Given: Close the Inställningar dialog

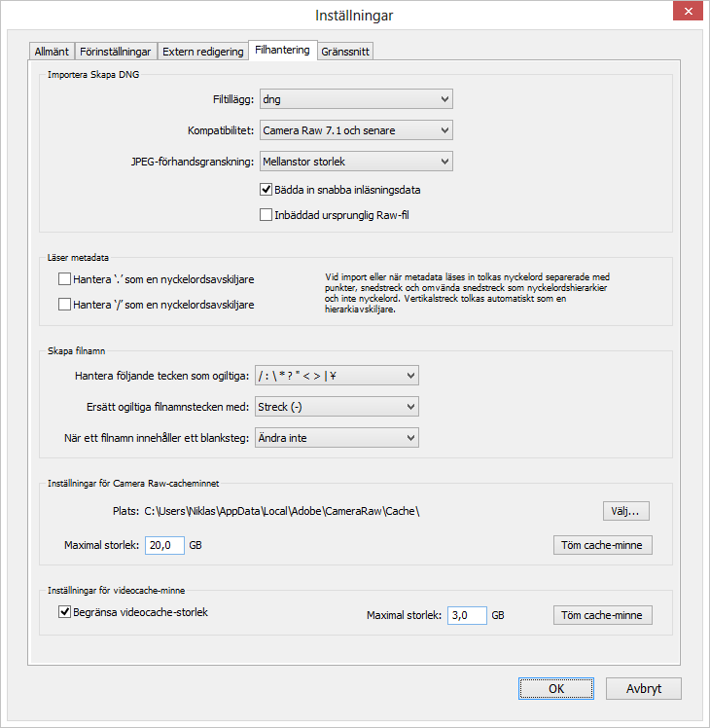Looking at the screenshot, I should 688,11.
